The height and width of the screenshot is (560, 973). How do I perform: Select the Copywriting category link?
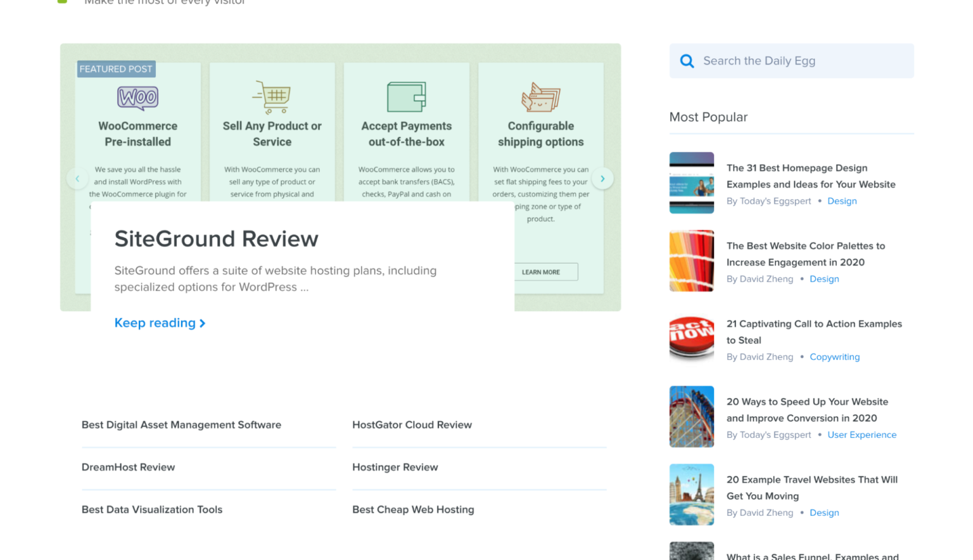pos(834,357)
